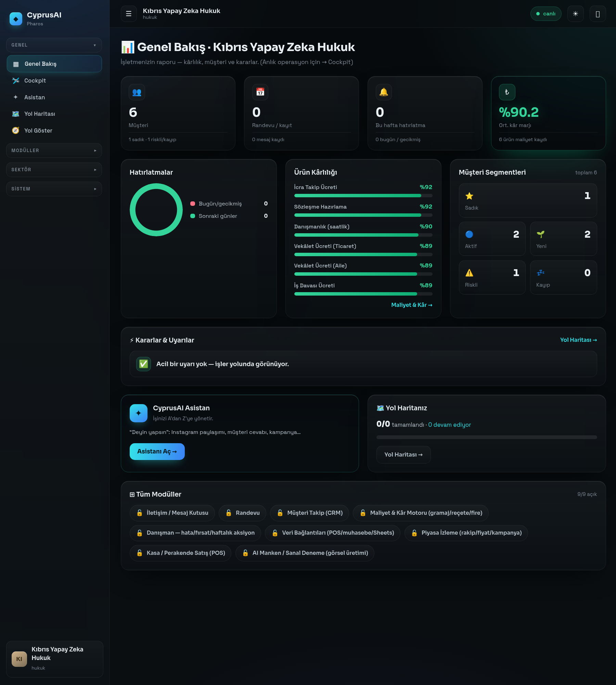Click the map icon beside sidebar Yol Haritası
This screenshot has width=616, height=685.
(x=16, y=114)
